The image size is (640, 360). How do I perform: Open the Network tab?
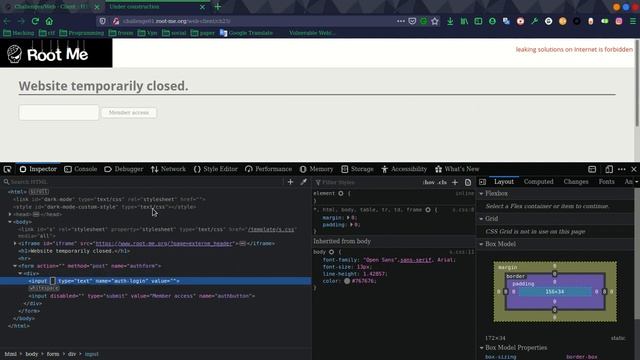pos(168,169)
